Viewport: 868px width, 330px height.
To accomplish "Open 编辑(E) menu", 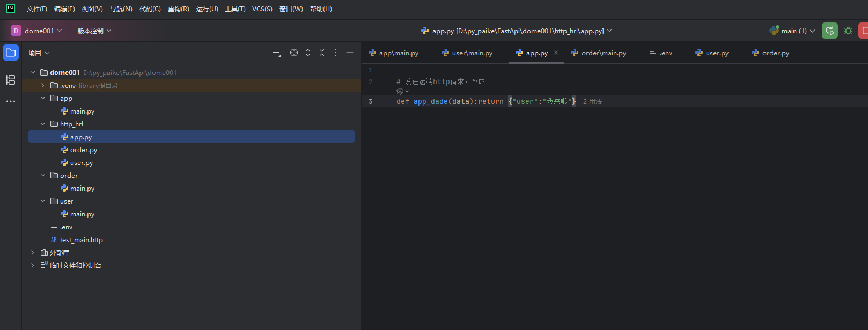I will click(64, 9).
